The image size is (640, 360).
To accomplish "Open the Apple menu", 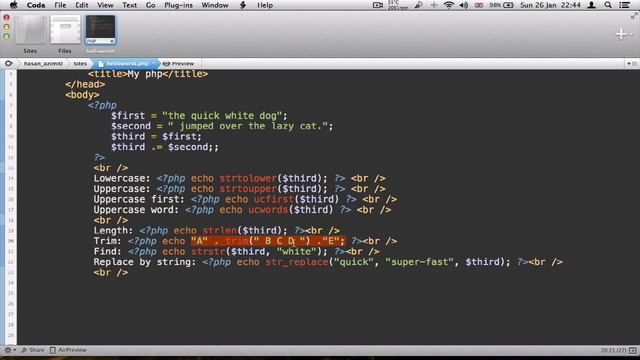I will point(13,5).
